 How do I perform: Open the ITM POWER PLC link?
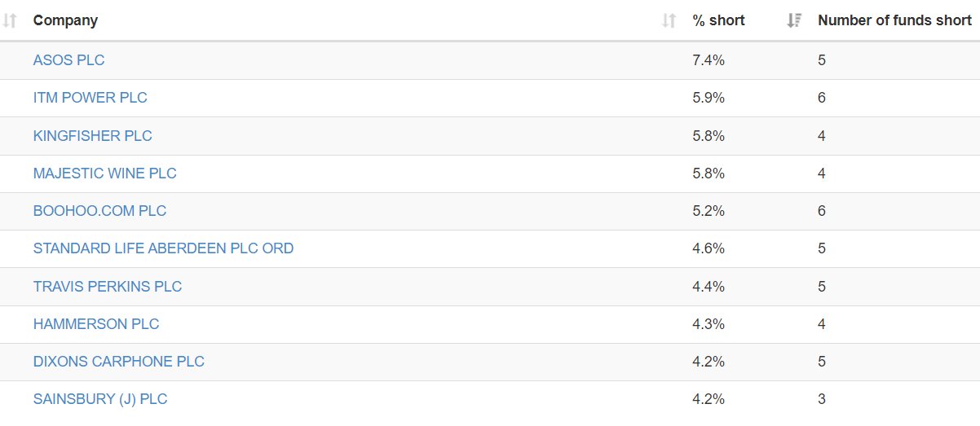point(90,98)
